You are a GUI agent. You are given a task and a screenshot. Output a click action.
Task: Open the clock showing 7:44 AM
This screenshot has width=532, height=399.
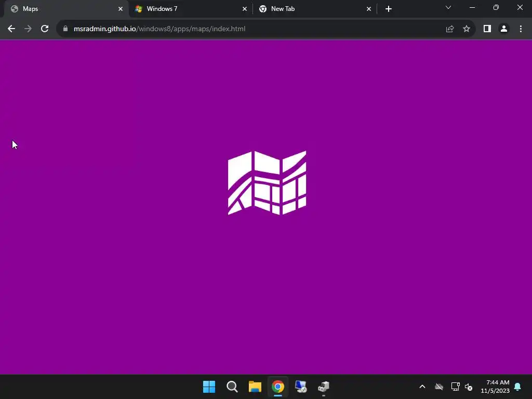coord(495,387)
